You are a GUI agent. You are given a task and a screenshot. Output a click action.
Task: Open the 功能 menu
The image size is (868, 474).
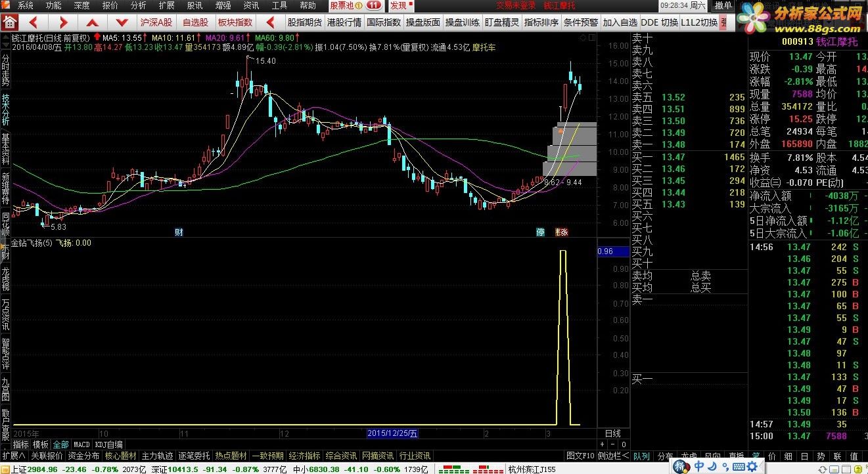[x=53, y=5]
